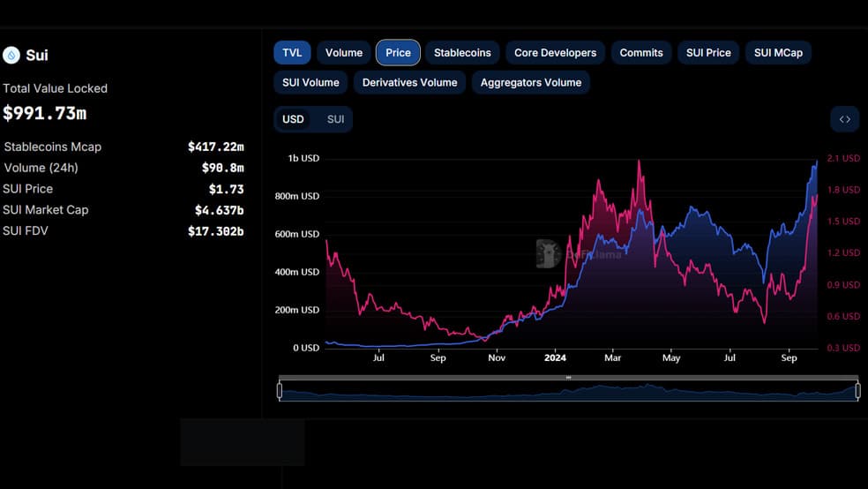868x489 pixels.
Task: Grab the left range slider handle
Action: [x=280, y=391]
